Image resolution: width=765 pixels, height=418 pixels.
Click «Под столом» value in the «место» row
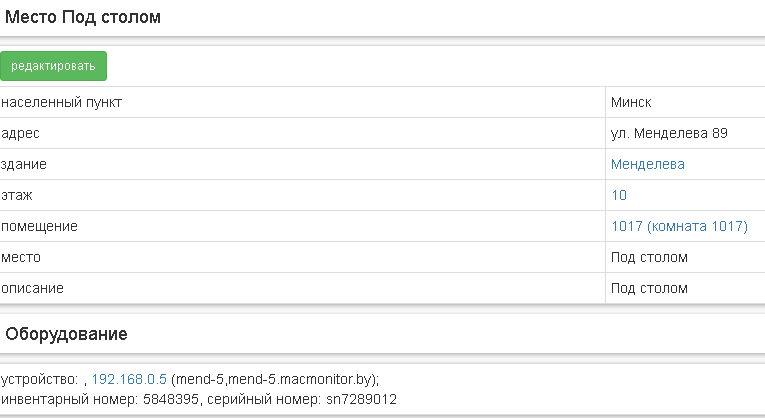(x=649, y=257)
